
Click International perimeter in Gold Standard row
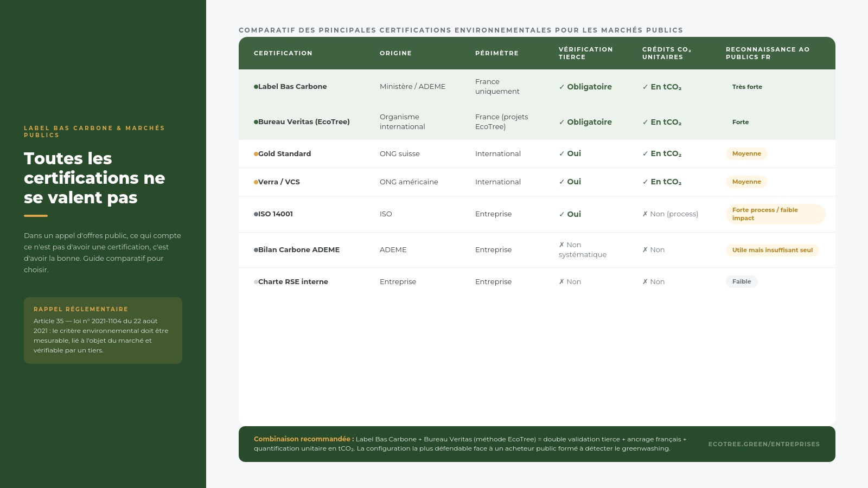coord(498,154)
